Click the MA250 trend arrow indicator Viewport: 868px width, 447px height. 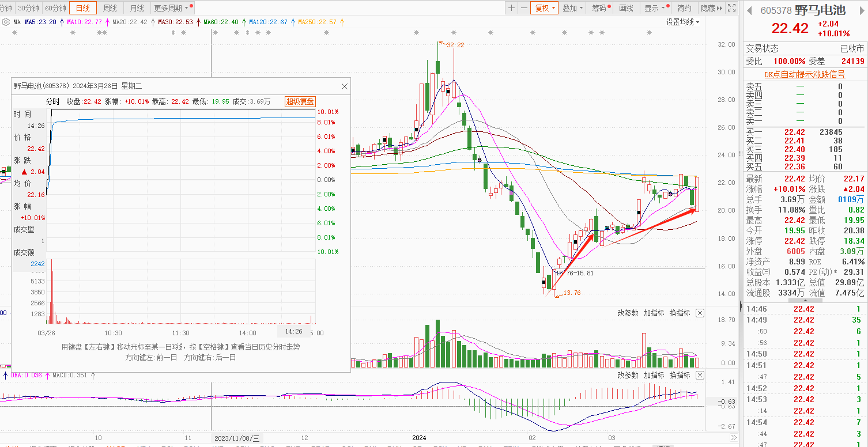coord(342,22)
